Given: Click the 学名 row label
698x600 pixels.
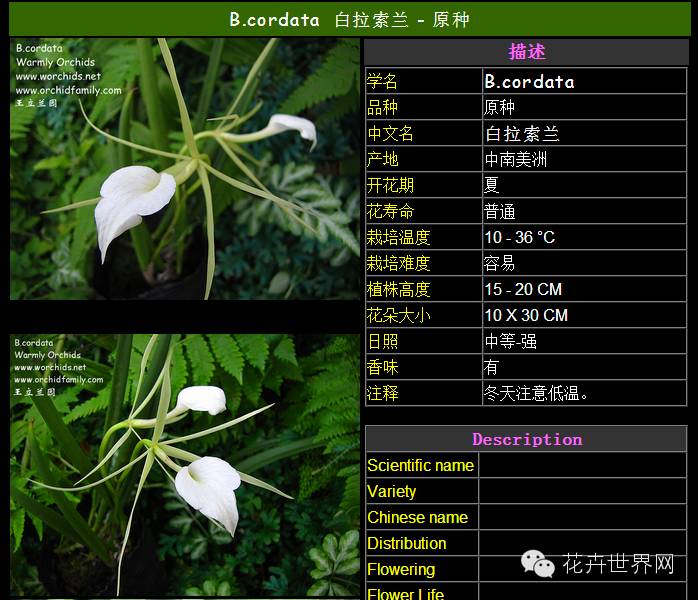Looking at the screenshot, I should tap(383, 82).
